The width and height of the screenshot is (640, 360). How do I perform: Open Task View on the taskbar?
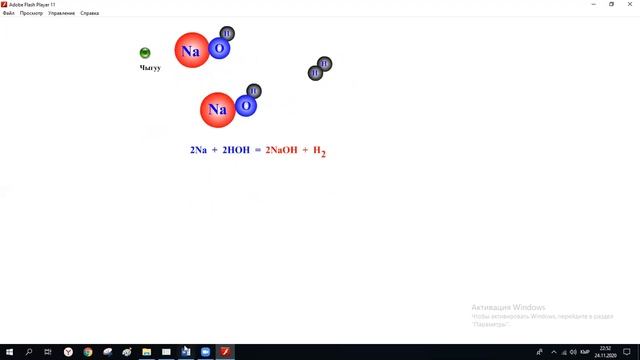click(x=48, y=352)
